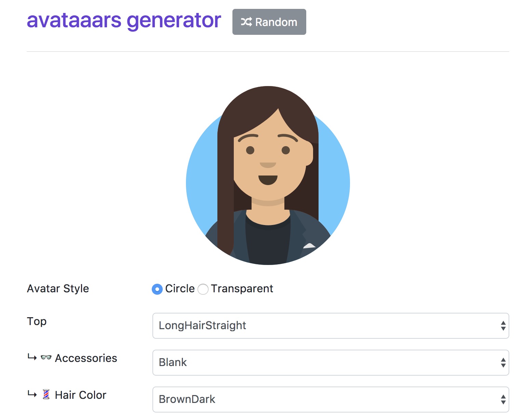Click the stepper arrows on Hair Color dropdown
Image resolution: width=525 pixels, height=420 pixels.
point(503,400)
